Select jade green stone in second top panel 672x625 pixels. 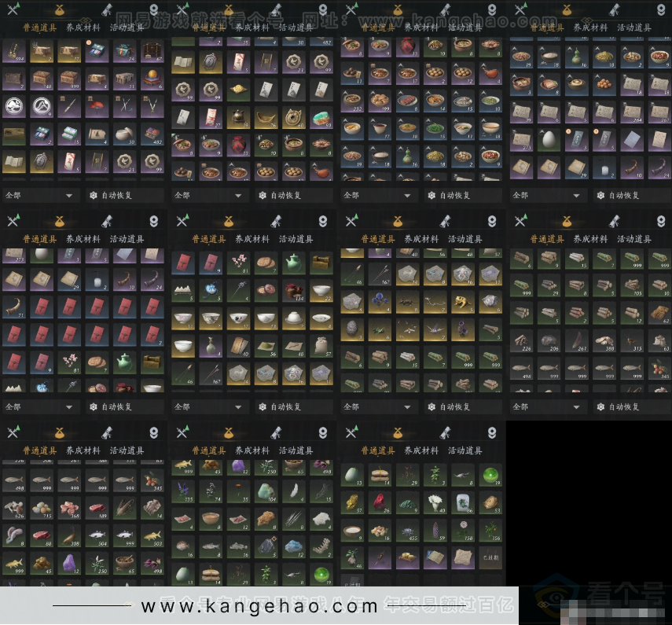pyautogui.click(x=322, y=118)
